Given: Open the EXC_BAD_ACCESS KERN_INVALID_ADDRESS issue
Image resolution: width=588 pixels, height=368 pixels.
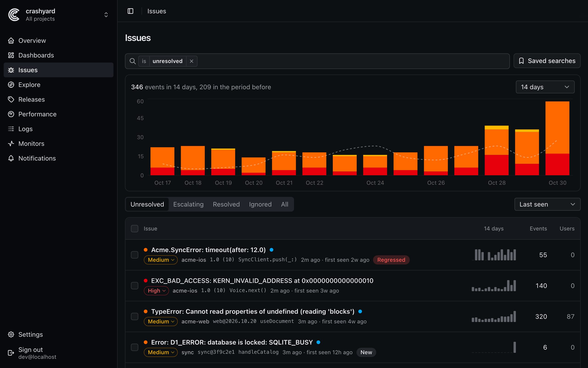Looking at the screenshot, I should coord(262,281).
